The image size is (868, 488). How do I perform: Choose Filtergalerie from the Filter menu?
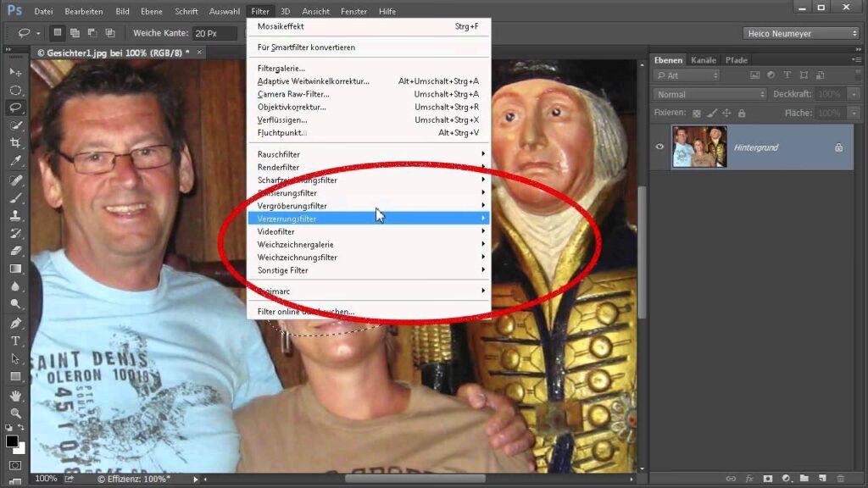281,68
